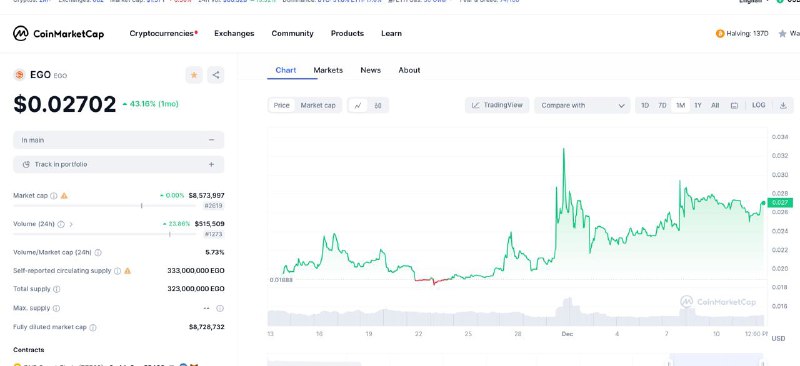This screenshot has width=800, height=366.
Task: Click the info icon beside Volume (24h)
Action: (x=61, y=224)
